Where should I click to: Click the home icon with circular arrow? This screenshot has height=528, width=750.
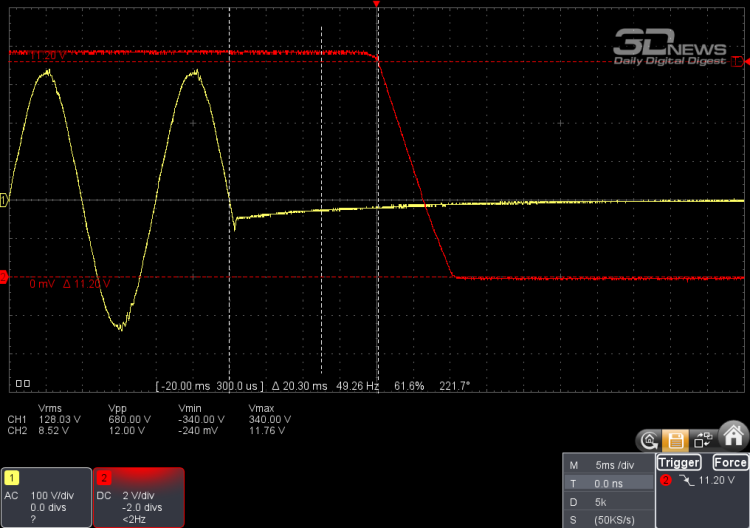(x=651, y=438)
